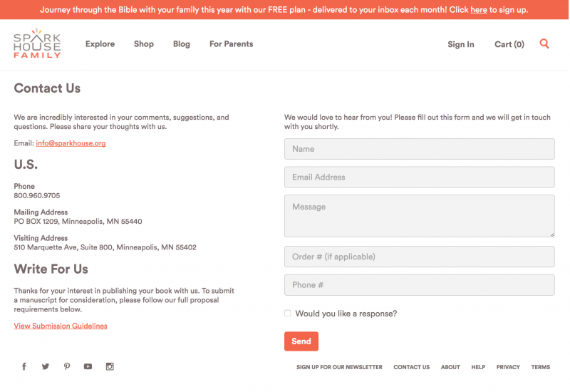Click the info@sparkhouse.org email link
This screenshot has width=570, height=392.
71,143
